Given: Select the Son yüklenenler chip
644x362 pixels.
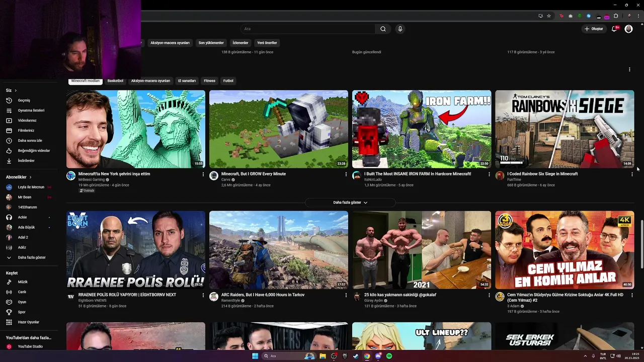Looking at the screenshot, I should [x=211, y=43].
